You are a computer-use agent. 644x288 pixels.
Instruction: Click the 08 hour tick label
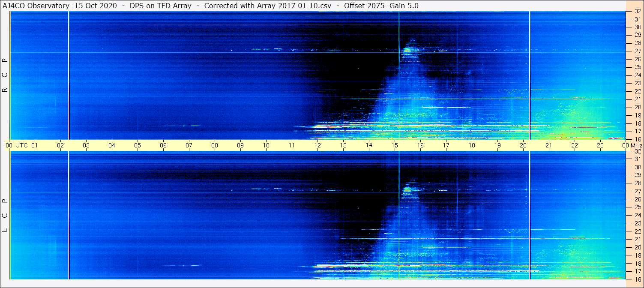click(215, 145)
